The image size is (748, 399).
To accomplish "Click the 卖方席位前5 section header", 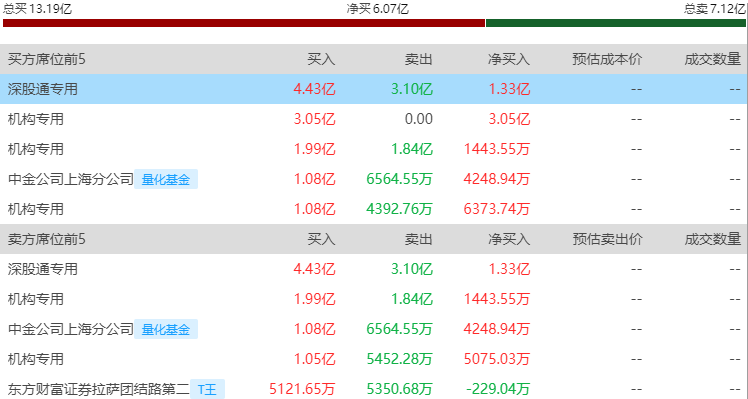I will click(x=47, y=239).
